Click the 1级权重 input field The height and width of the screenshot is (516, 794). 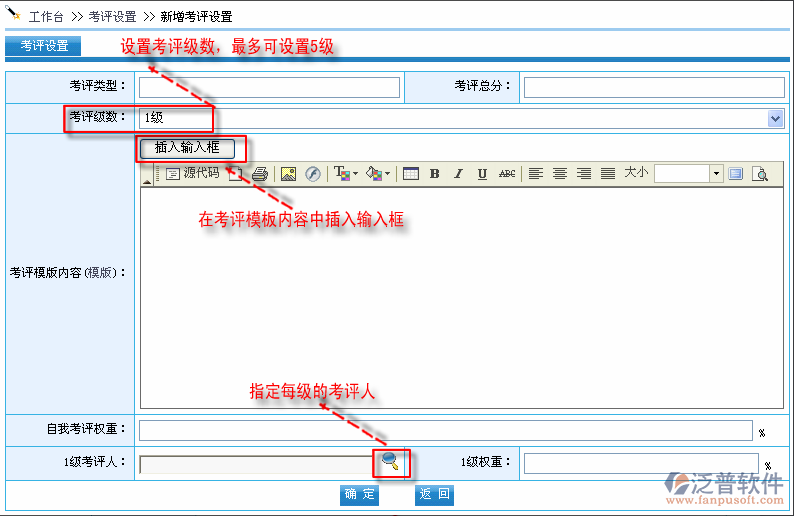pyautogui.click(x=641, y=463)
